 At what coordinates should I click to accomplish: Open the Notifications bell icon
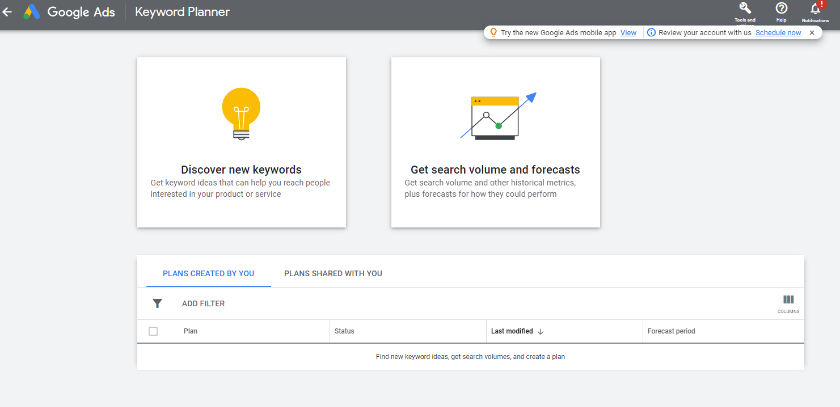point(816,9)
